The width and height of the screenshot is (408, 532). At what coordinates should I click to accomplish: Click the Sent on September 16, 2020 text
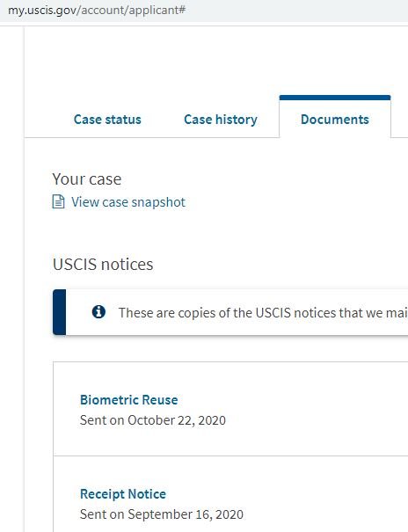click(162, 514)
